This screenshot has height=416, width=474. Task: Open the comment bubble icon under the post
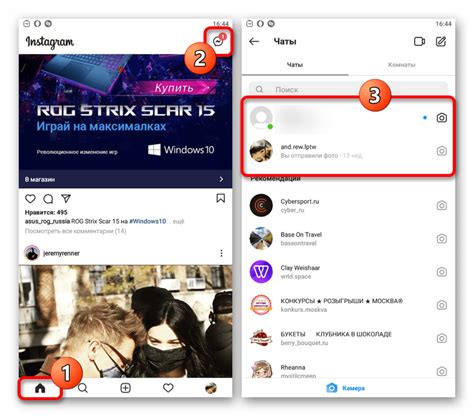point(48,199)
